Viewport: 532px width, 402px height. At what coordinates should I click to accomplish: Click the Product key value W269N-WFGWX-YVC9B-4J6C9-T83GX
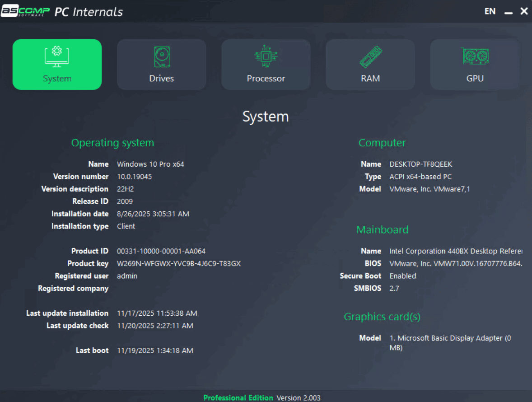pyautogui.click(x=179, y=264)
